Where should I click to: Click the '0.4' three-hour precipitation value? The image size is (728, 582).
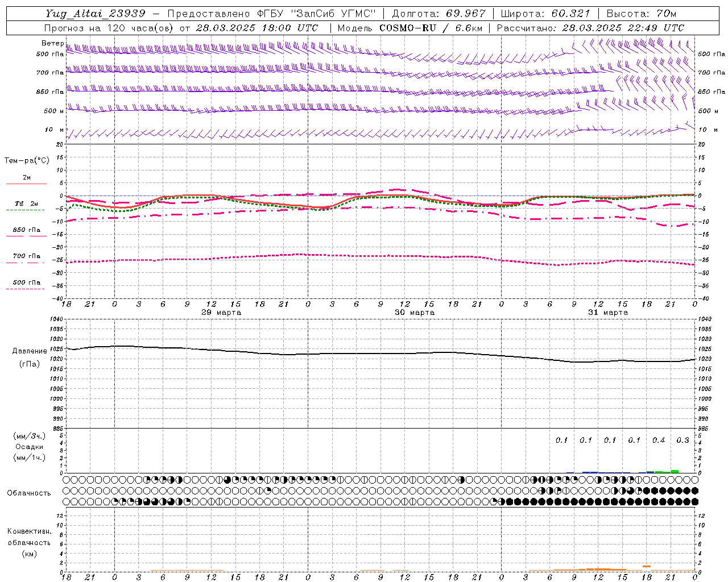659,440
